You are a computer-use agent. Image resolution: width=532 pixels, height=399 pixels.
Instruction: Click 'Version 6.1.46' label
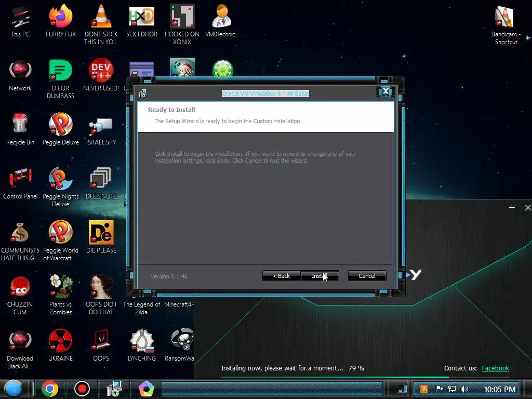pos(169,276)
